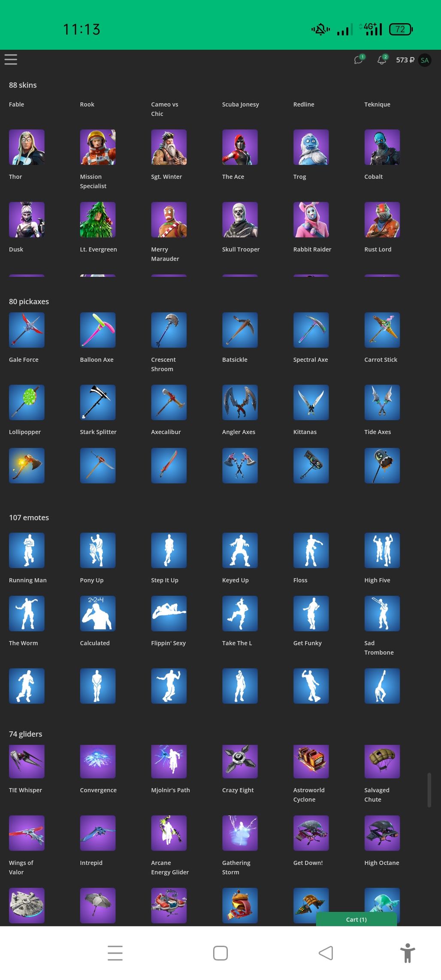The width and height of the screenshot is (441, 980).
Task: View the Gathering Storm glider thumbnail
Action: pos(240,833)
